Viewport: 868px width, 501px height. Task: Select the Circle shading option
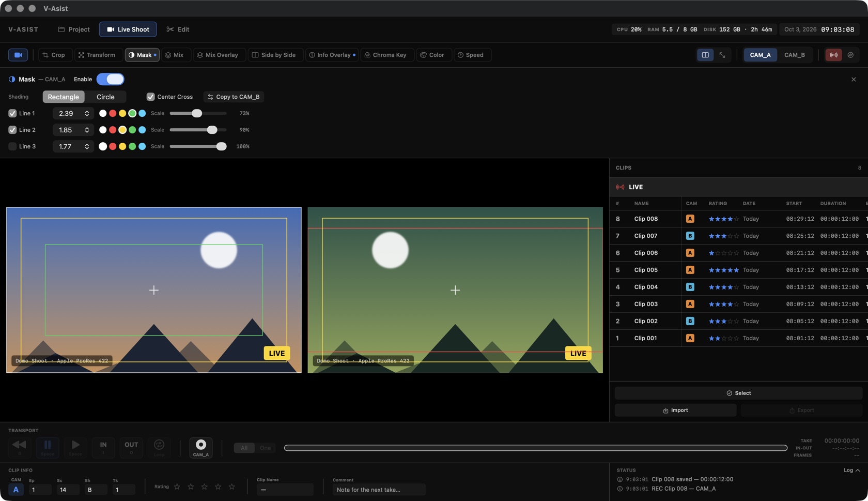click(105, 97)
